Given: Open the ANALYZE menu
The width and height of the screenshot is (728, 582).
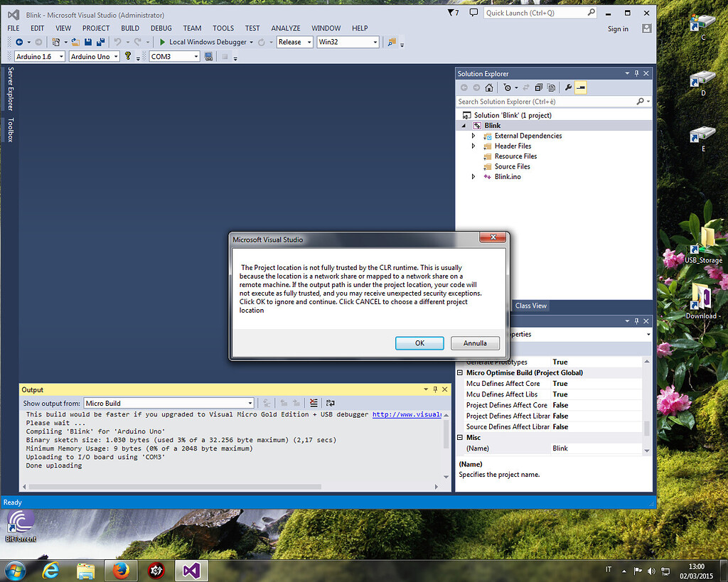Looking at the screenshot, I should click(x=286, y=28).
